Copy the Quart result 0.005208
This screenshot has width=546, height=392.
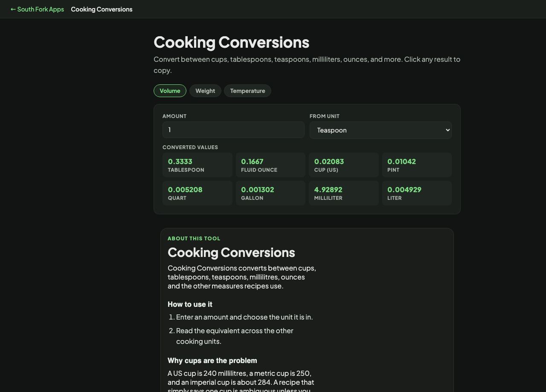point(197,193)
